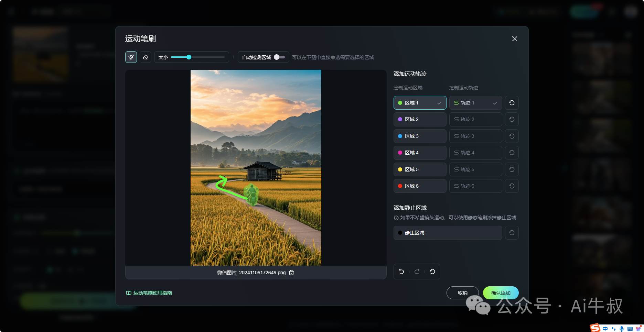The image size is (644, 332).
Task: Click the 确认添加 confirm button
Action: pyautogui.click(x=501, y=293)
